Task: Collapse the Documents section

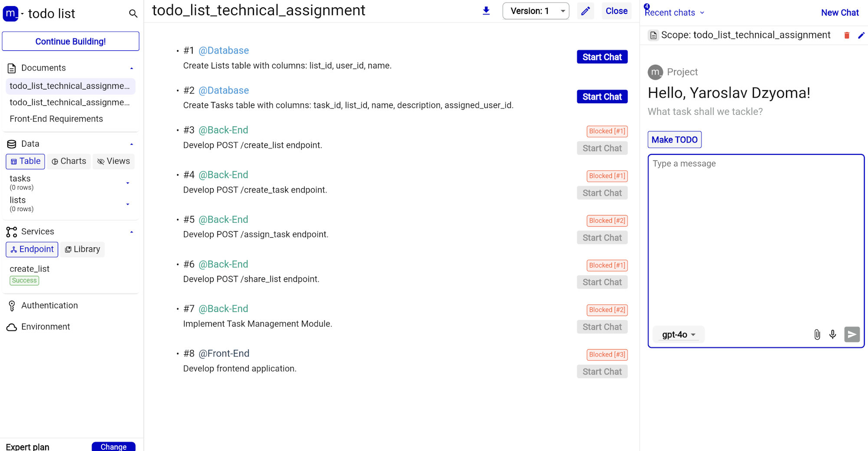Action: tap(132, 68)
